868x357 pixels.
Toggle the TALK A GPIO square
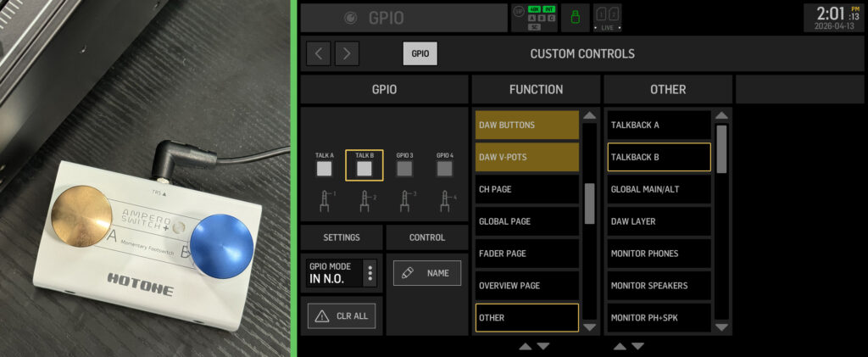pyautogui.click(x=324, y=168)
